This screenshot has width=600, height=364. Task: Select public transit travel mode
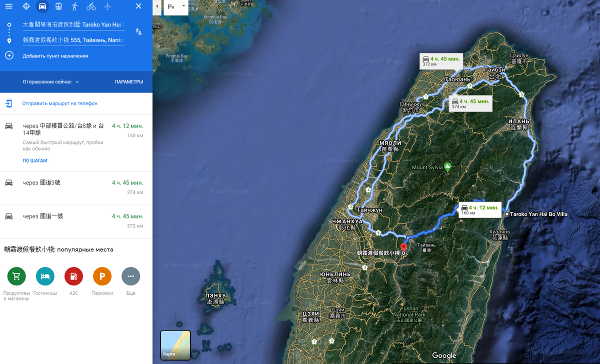coord(58,6)
